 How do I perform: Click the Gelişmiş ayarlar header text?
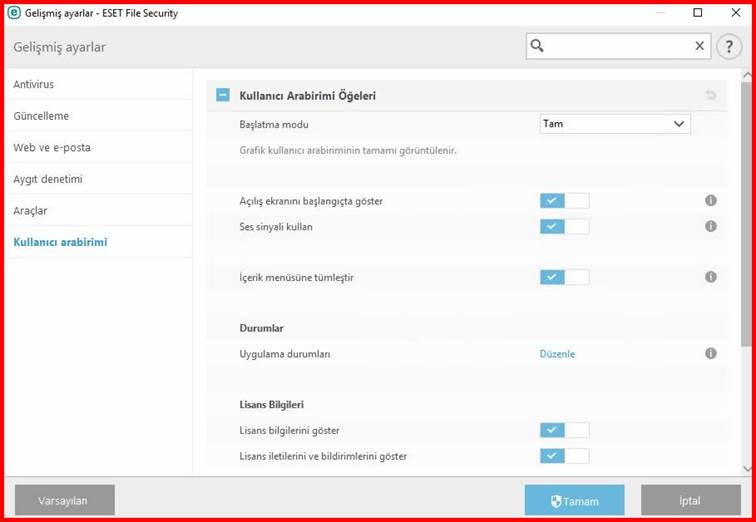click(x=59, y=47)
